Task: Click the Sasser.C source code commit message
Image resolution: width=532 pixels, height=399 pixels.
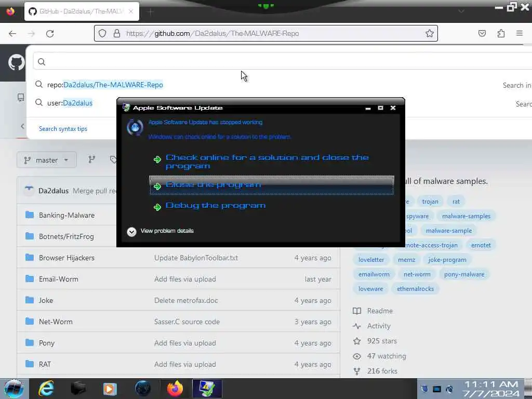Action: 187,322
